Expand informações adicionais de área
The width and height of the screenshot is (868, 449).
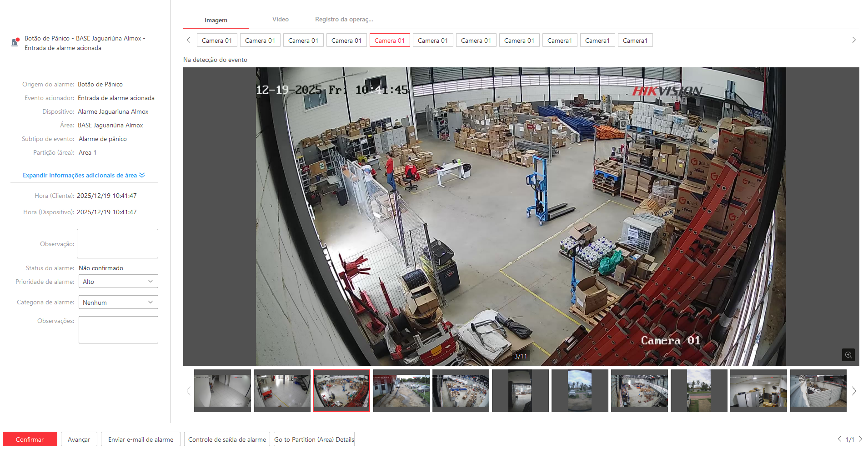point(84,175)
